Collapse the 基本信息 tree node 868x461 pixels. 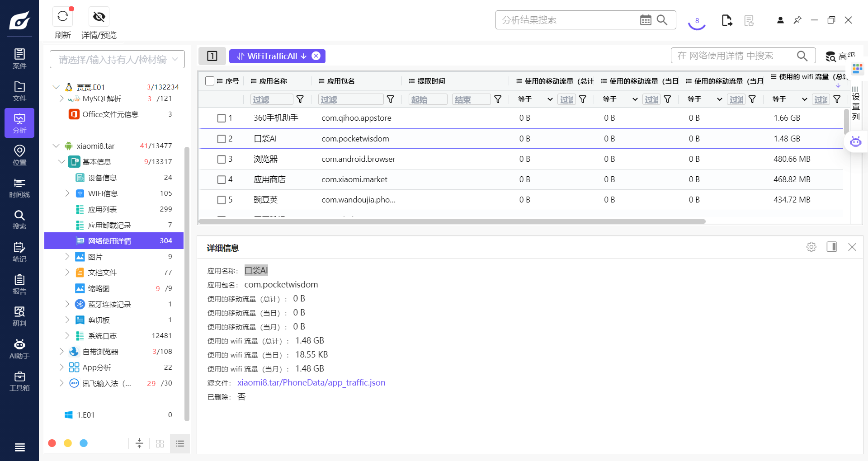(x=61, y=161)
